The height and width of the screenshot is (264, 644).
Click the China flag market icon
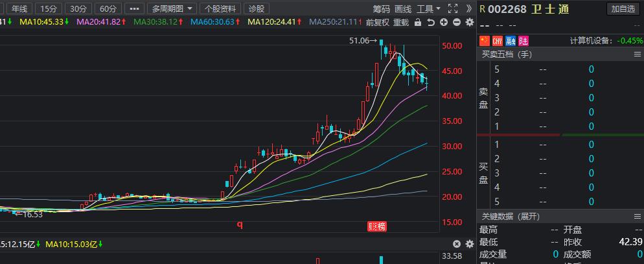coord(485,41)
